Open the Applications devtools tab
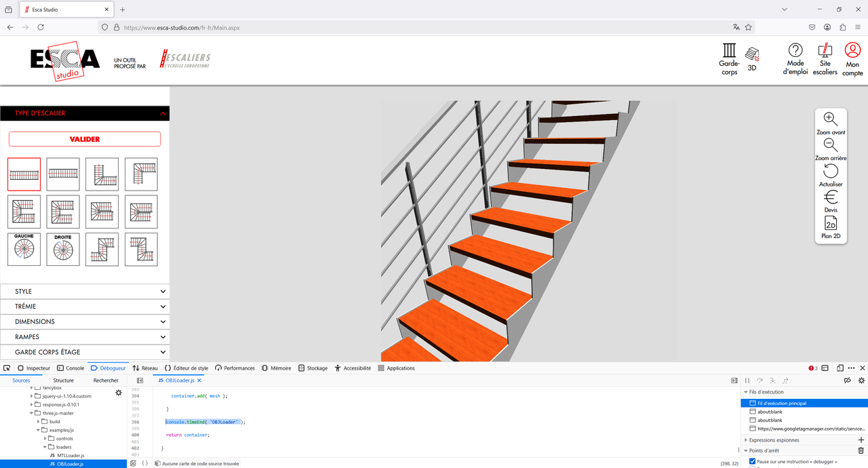Image resolution: width=868 pixels, height=468 pixels. [396, 368]
